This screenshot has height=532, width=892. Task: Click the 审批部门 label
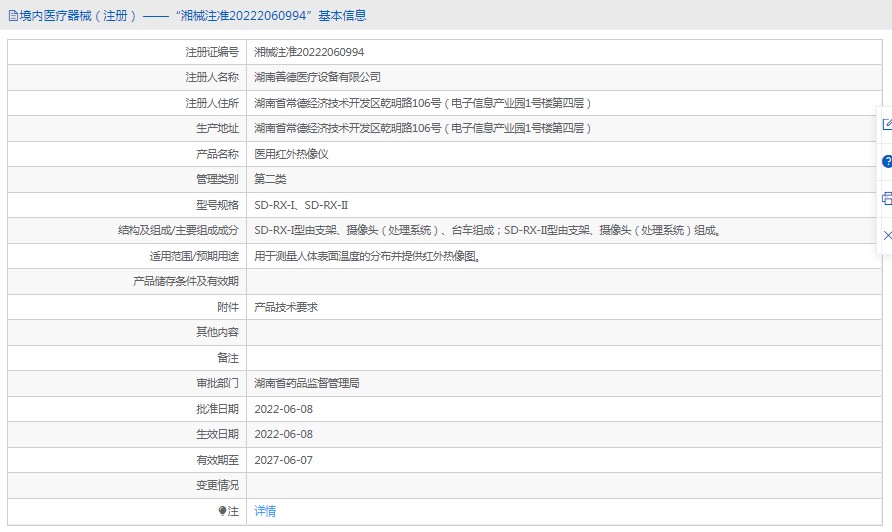tap(217, 383)
